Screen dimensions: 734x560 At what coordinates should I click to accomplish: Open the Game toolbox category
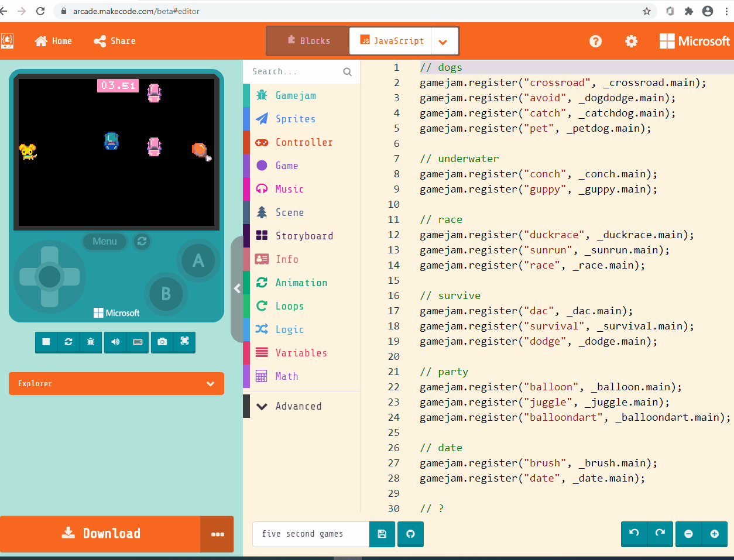pyautogui.click(x=301, y=166)
